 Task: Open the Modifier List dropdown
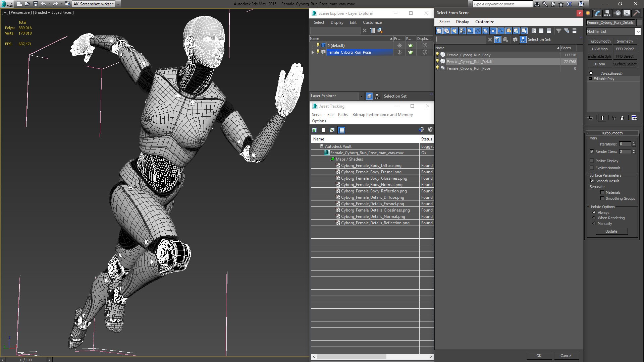click(x=638, y=32)
